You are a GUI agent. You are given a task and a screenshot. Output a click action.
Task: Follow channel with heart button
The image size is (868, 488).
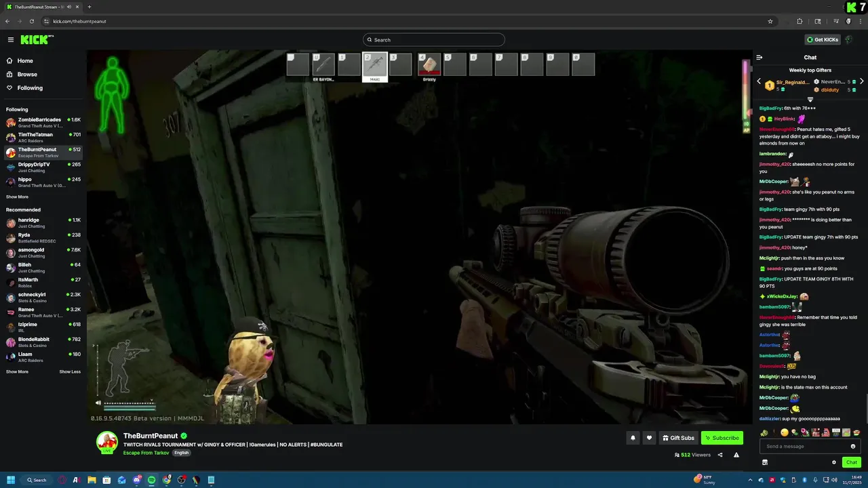click(649, 438)
